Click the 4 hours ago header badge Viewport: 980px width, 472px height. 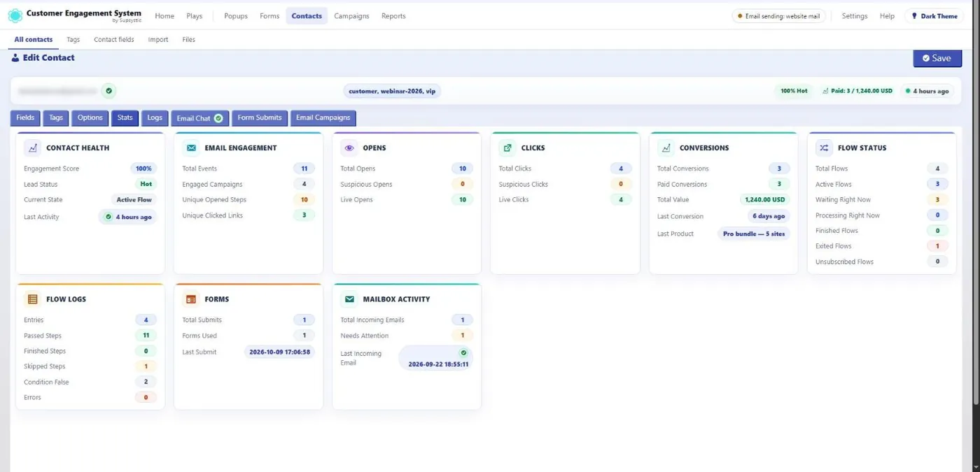[x=927, y=91]
